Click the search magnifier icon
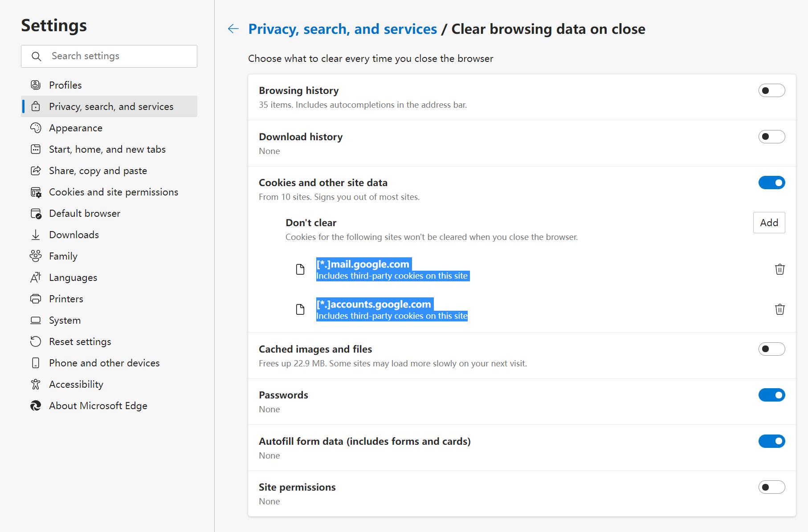 tap(37, 57)
